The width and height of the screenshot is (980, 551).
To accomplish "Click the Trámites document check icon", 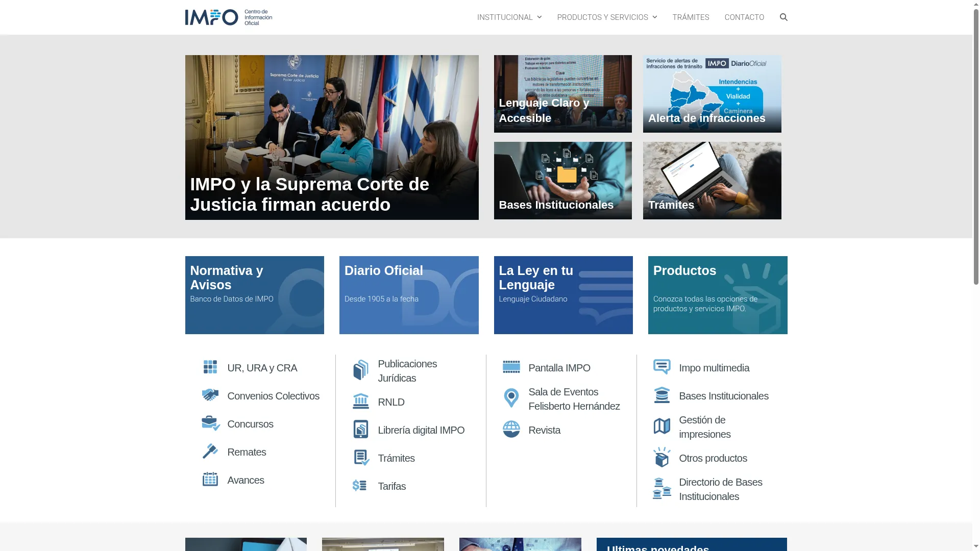I will pyautogui.click(x=361, y=458).
